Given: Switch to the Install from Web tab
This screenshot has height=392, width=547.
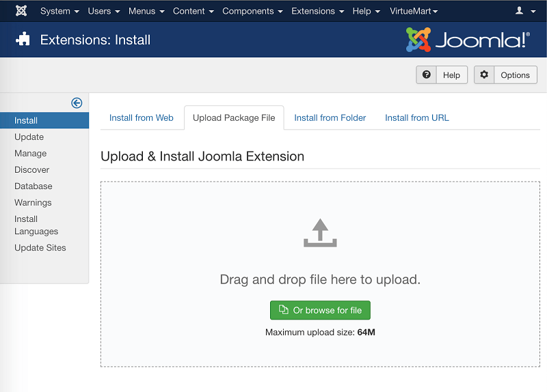Looking at the screenshot, I should pyautogui.click(x=142, y=117).
